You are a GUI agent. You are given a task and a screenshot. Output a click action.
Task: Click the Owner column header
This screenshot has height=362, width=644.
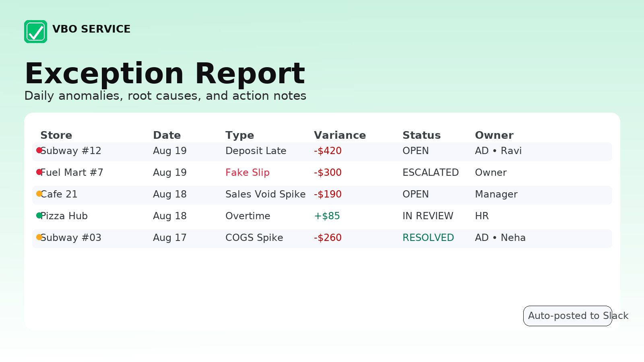(x=494, y=135)
